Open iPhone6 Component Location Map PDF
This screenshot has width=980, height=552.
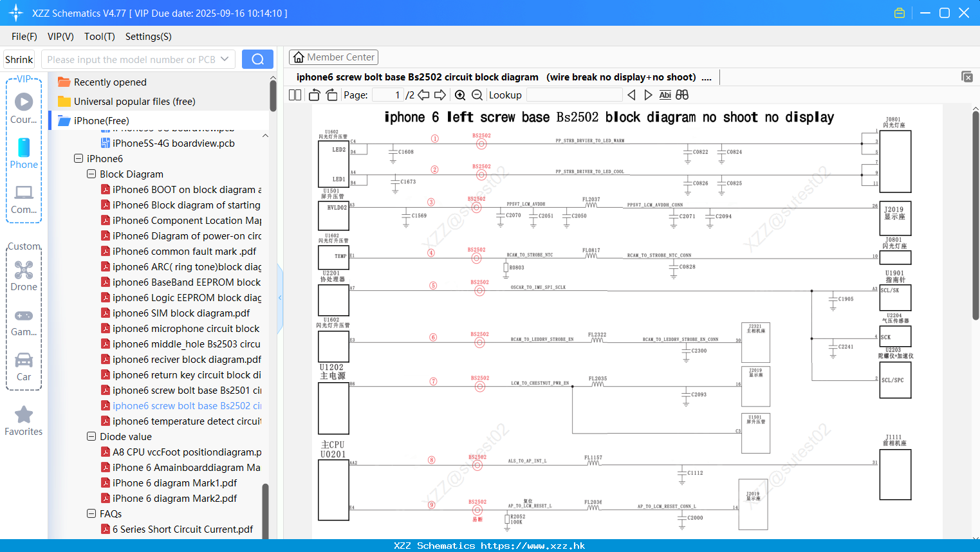click(x=181, y=221)
